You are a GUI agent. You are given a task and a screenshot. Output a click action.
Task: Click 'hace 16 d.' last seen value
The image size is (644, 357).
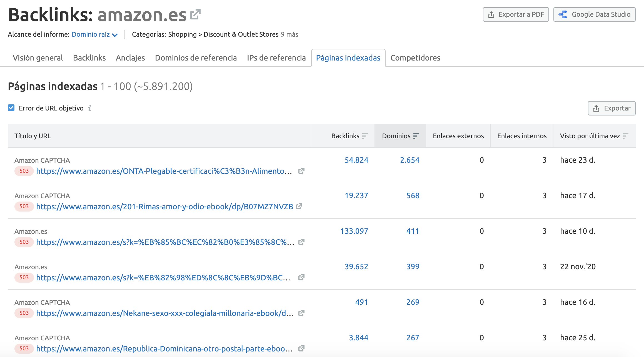tap(578, 302)
